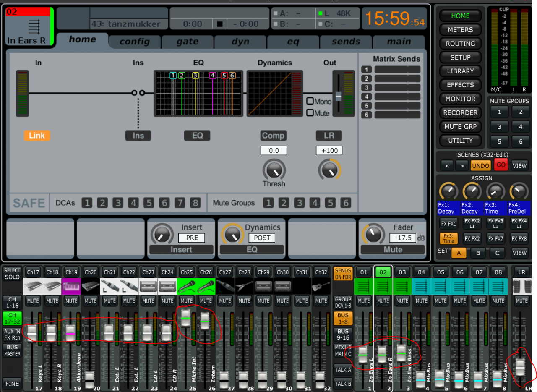537x392 pixels.
Task: Select the BUS 9-16 layer
Action: click(x=343, y=335)
